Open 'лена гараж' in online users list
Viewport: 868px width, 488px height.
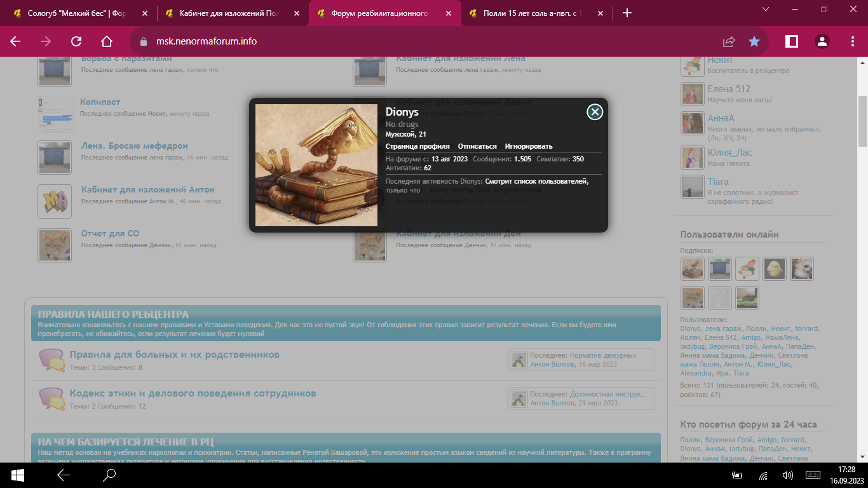(x=723, y=329)
